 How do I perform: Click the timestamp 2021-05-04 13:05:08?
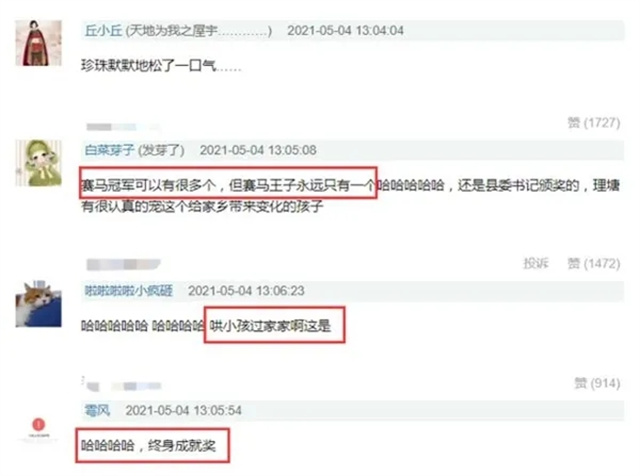[x=258, y=150]
